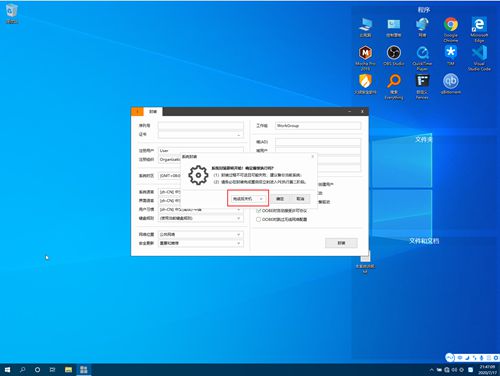This screenshot has width=500, height=376.
Task: Show hidden system tray icons chevron
Action: pyautogui.click(x=431, y=370)
